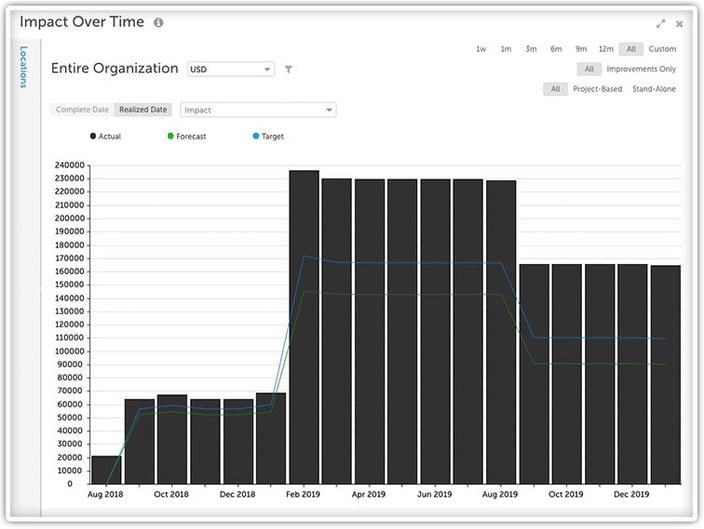
Task: Select the 9m time range
Action: pyautogui.click(x=581, y=49)
